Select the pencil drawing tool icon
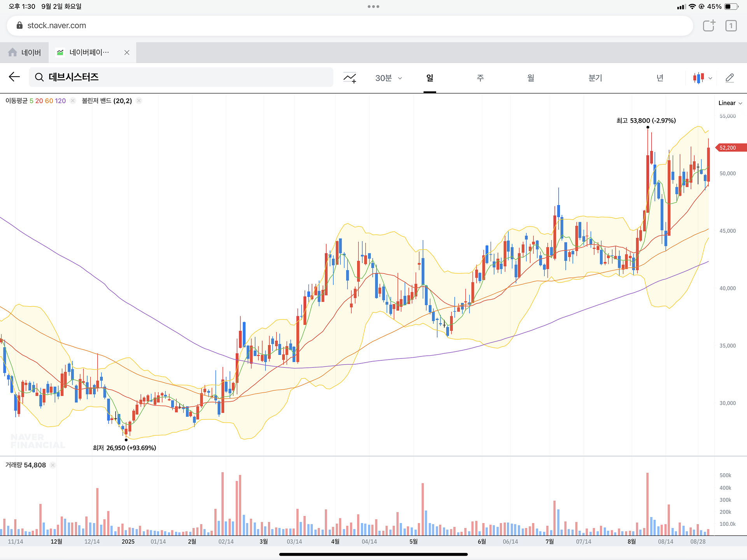 coord(729,78)
